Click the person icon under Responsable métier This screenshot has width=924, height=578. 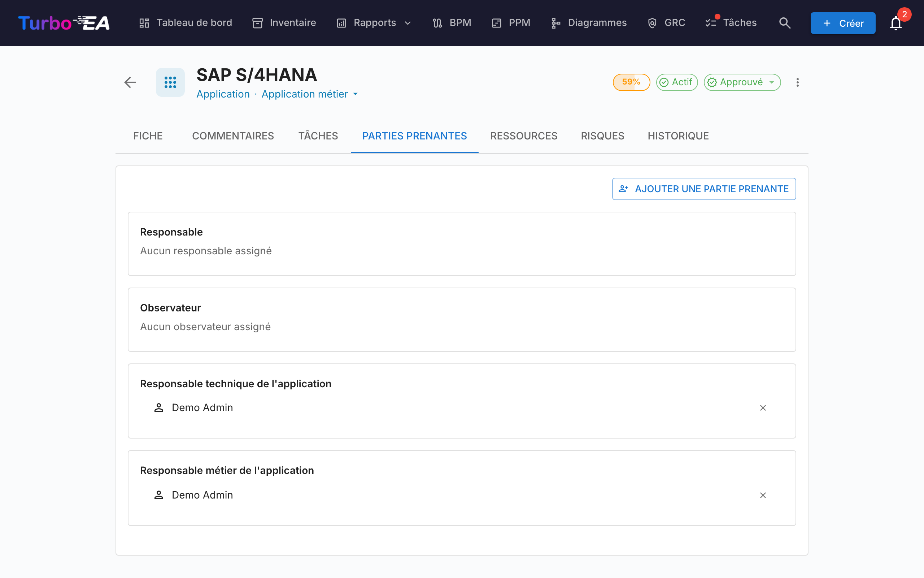coord(159,495)
